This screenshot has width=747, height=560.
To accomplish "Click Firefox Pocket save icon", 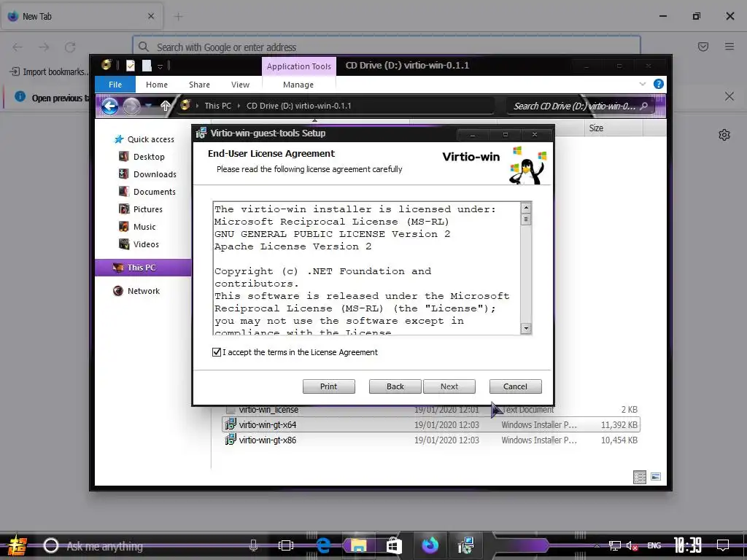I will [703, 46].
